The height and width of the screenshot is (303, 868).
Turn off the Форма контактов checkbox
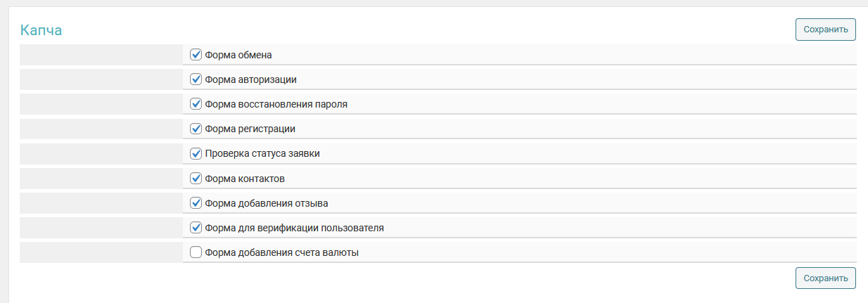196,179
